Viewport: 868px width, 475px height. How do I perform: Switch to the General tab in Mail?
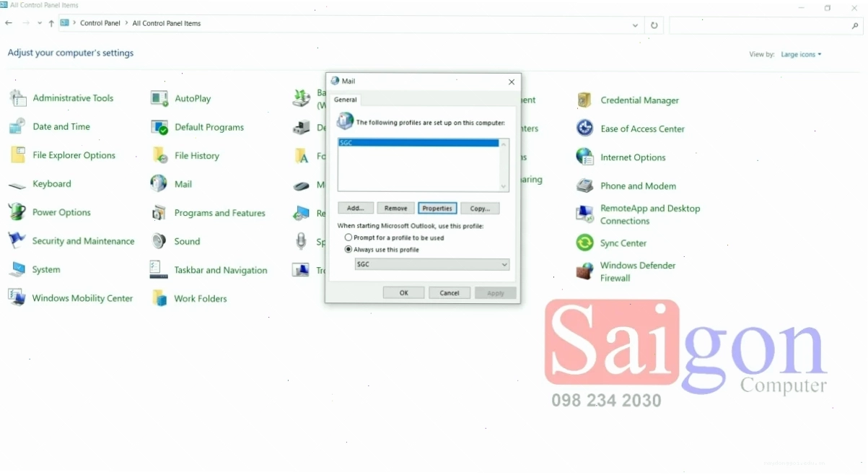coord(346,100)
